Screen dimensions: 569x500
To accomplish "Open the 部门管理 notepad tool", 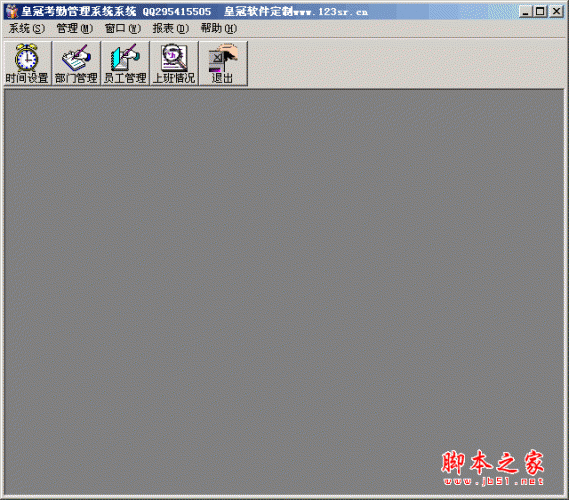I will [76, 63].
